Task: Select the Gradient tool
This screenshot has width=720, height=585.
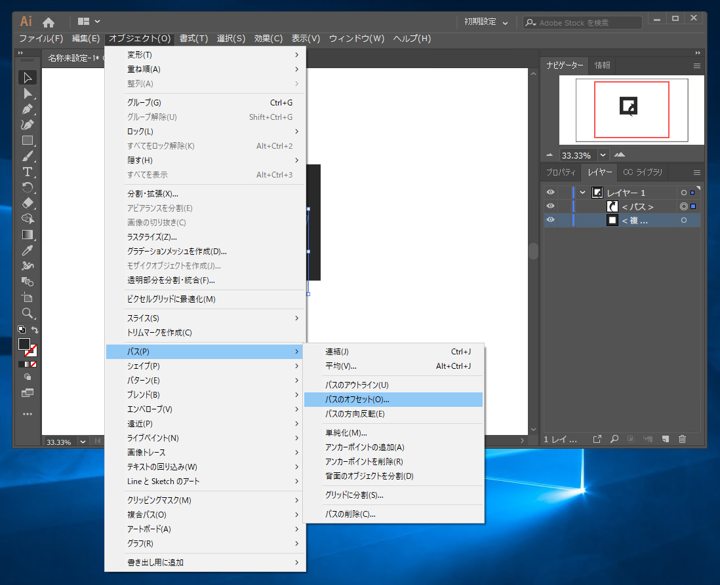Action: pos(27,235)
